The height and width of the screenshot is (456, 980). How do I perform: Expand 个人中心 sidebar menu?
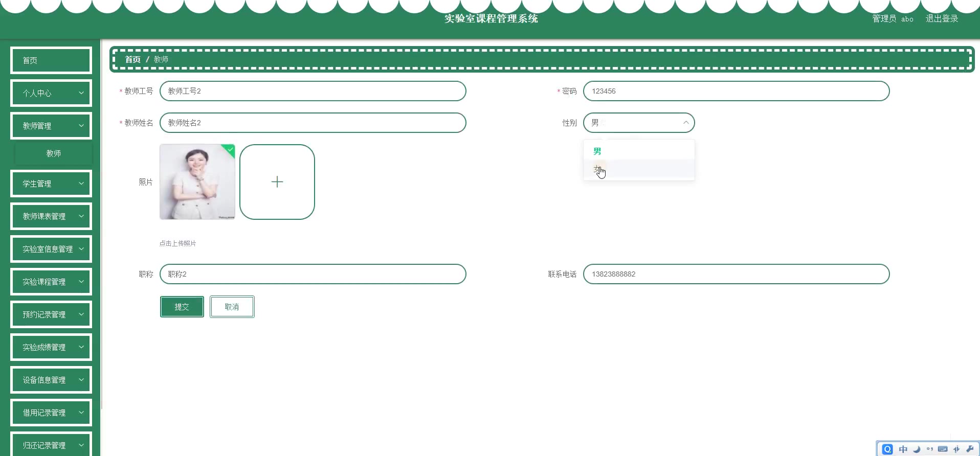point(51,93)
